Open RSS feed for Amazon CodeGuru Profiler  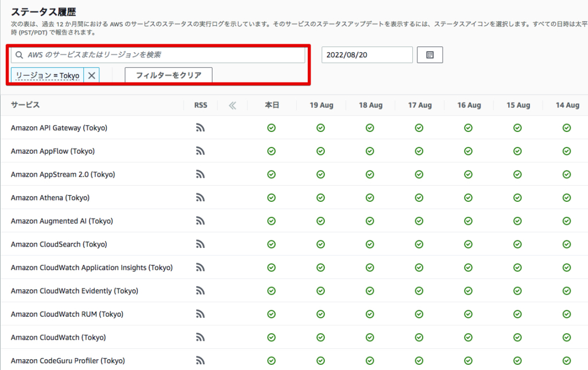200,360
